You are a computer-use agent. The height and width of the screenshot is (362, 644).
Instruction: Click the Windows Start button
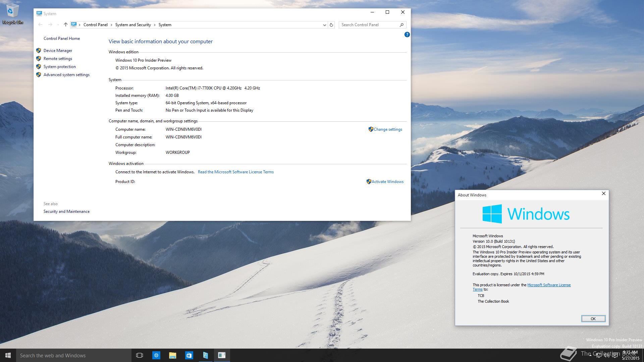pyautogui.click(x=8, y=355)
